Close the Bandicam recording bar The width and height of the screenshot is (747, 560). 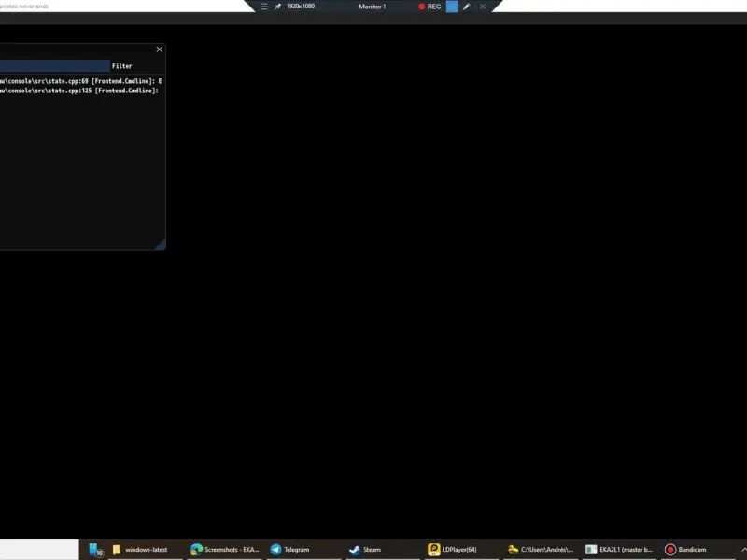483,7
